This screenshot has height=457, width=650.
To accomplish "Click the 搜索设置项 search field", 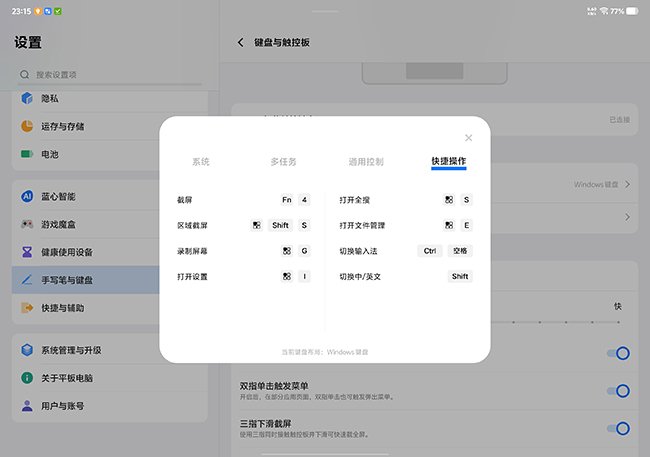I will coord(110,75).
